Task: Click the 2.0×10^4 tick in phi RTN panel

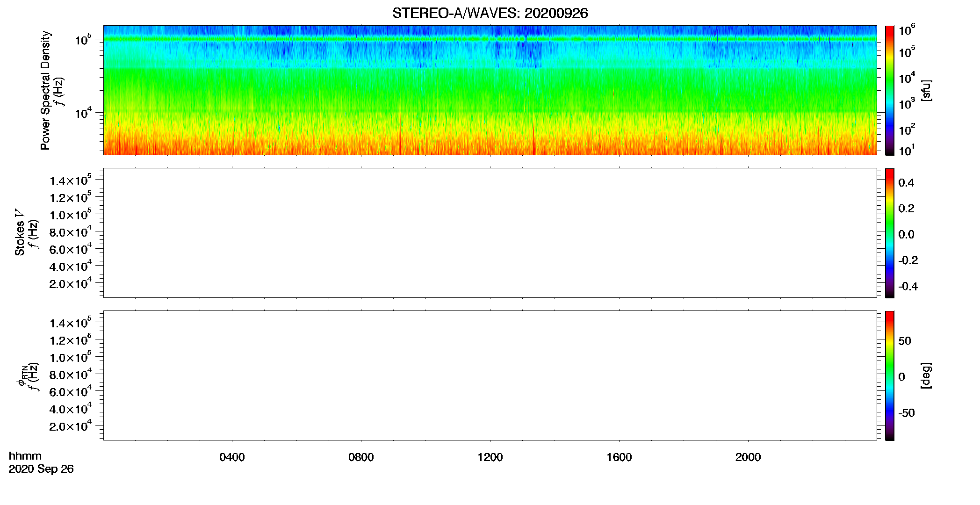Action: [71, 425]
